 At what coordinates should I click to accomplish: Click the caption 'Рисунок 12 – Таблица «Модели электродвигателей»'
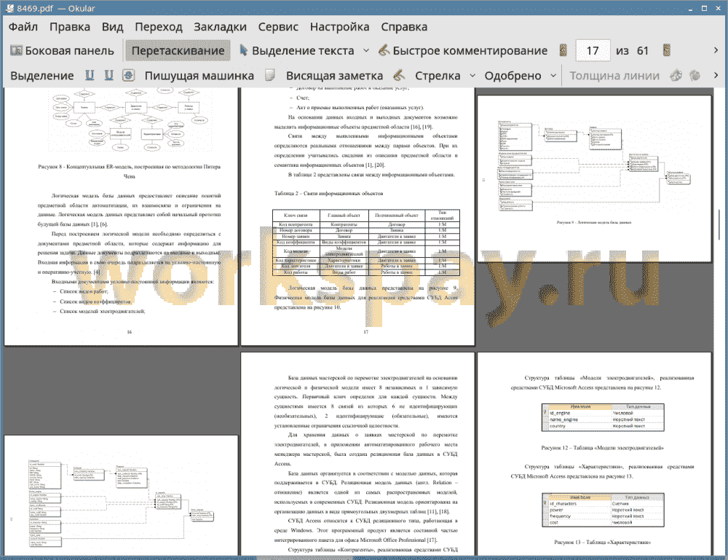[x=603, y=448]
